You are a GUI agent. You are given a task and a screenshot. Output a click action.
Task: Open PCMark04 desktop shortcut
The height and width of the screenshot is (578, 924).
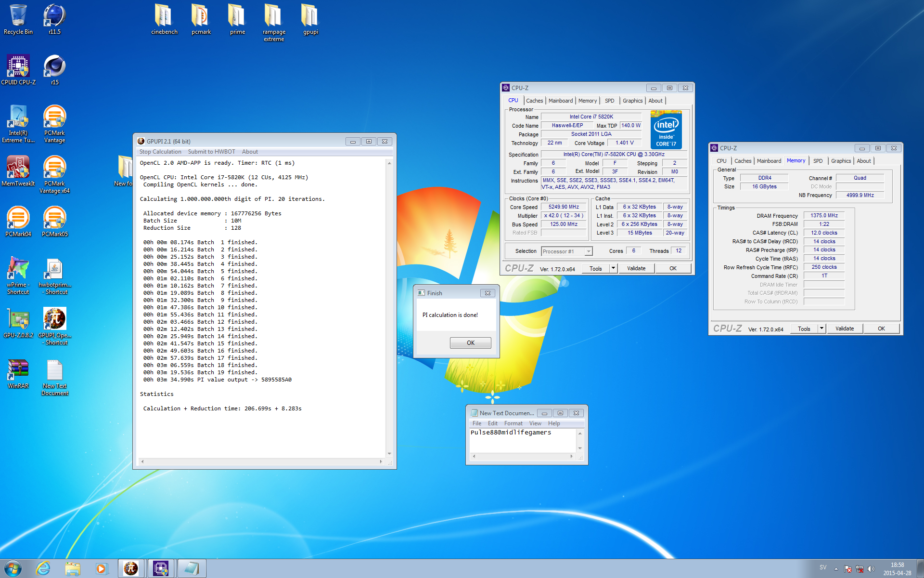(18, 222)
